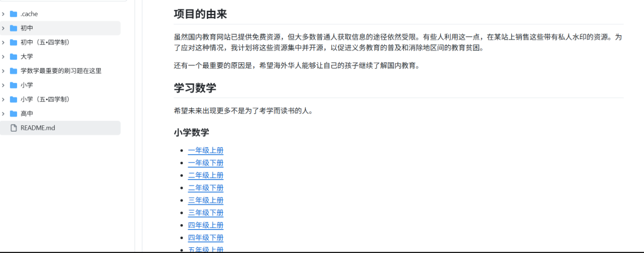The width and height of the screenshot is (644, 253).
Task: Open the 初中（五•四学制）folder label
Action: pyautogui.click(x=45, y=42)
